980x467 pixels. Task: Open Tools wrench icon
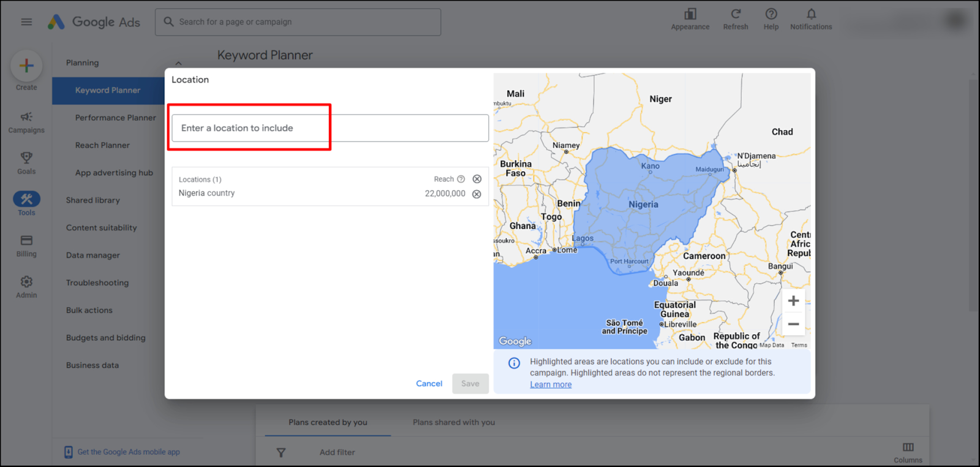pos(26,199)
